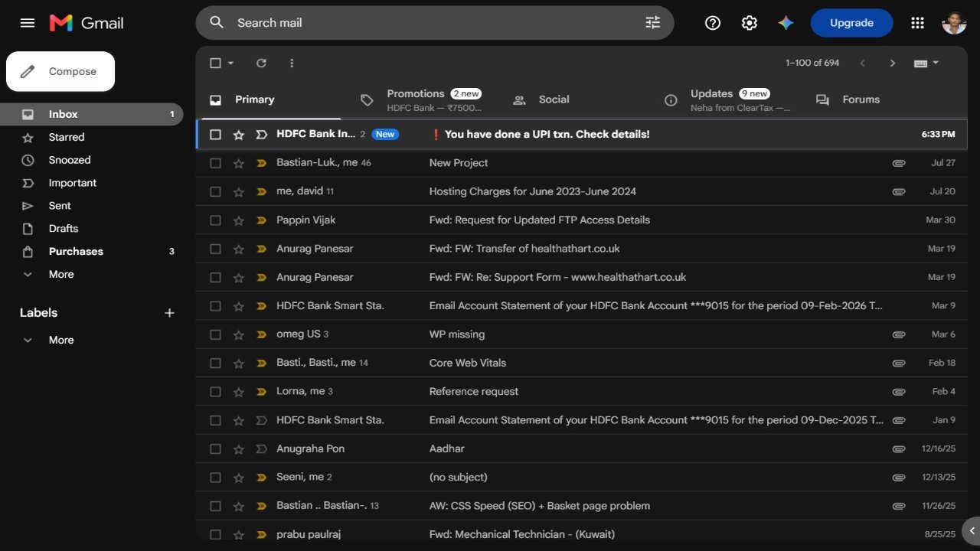
Task: Check the Aadhar email checkbox
Action: (x=215, y=448)
